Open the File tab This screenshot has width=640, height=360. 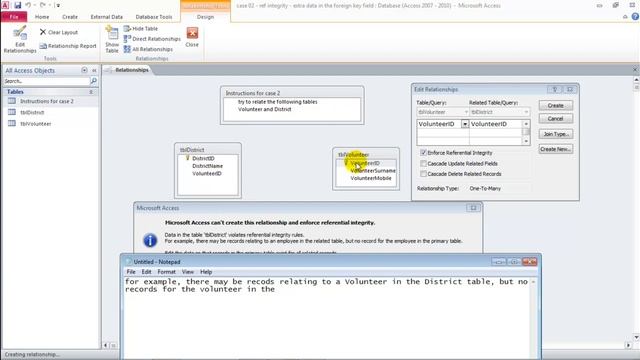14,17
